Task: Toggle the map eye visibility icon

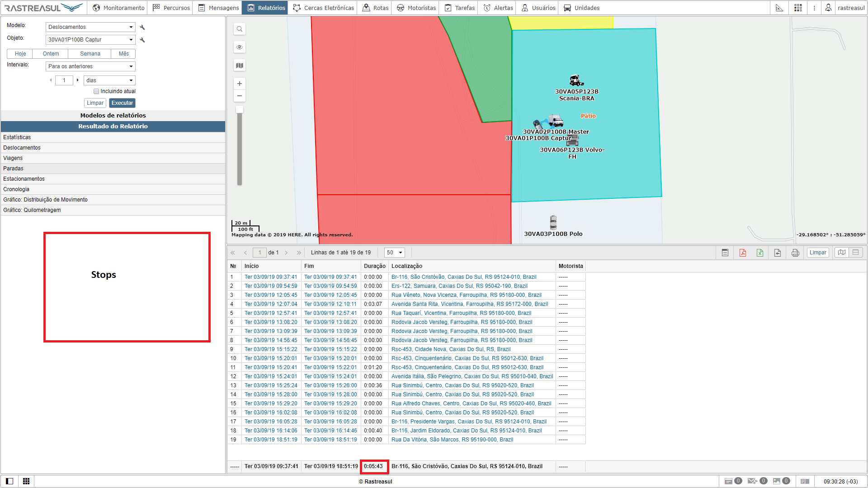Action: (240, 47)
